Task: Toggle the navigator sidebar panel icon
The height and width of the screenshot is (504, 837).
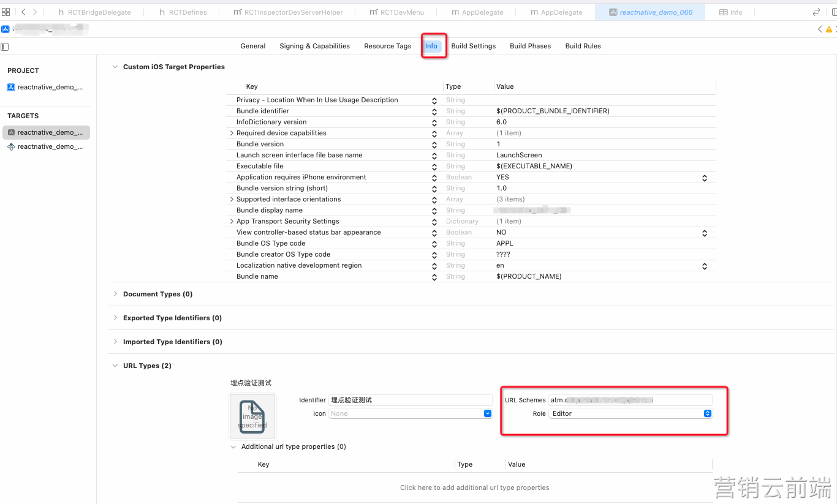Action: 5,47
